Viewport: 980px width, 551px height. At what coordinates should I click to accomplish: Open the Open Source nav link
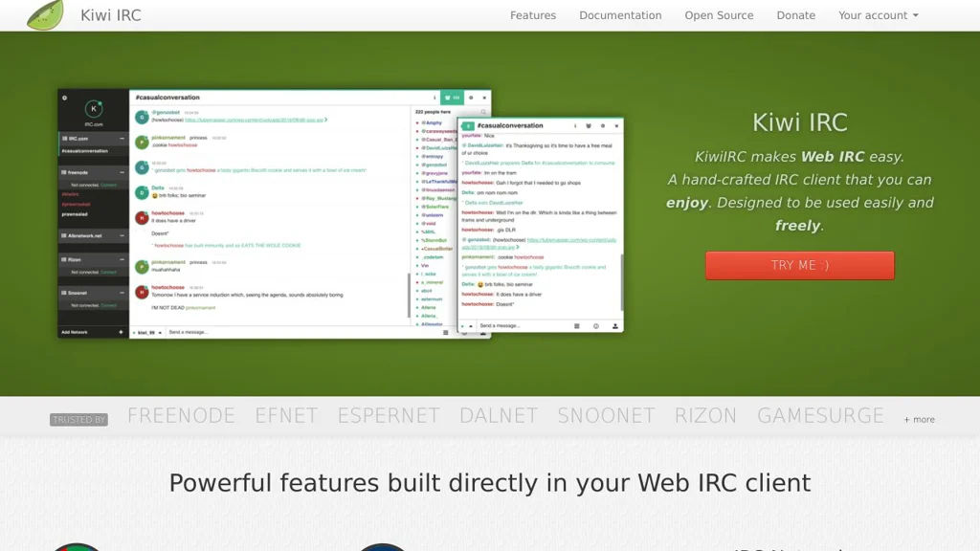point(719,15)
